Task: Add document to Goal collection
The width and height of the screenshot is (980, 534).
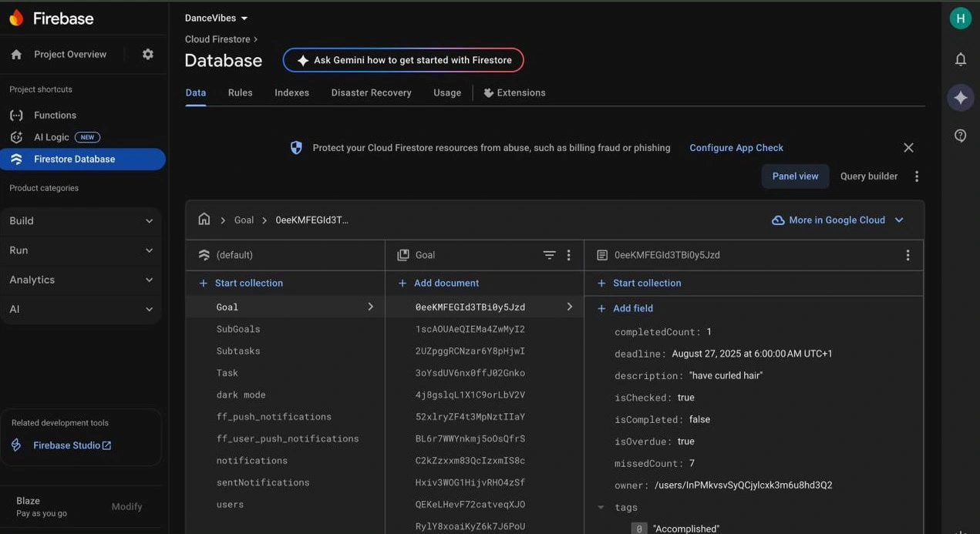Action: 439,283
